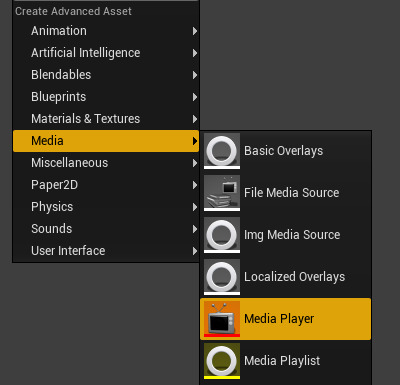Click the Localized Overlays ring icon
Image resolution: width=400 pixels, height=385 pixels.
222,277
